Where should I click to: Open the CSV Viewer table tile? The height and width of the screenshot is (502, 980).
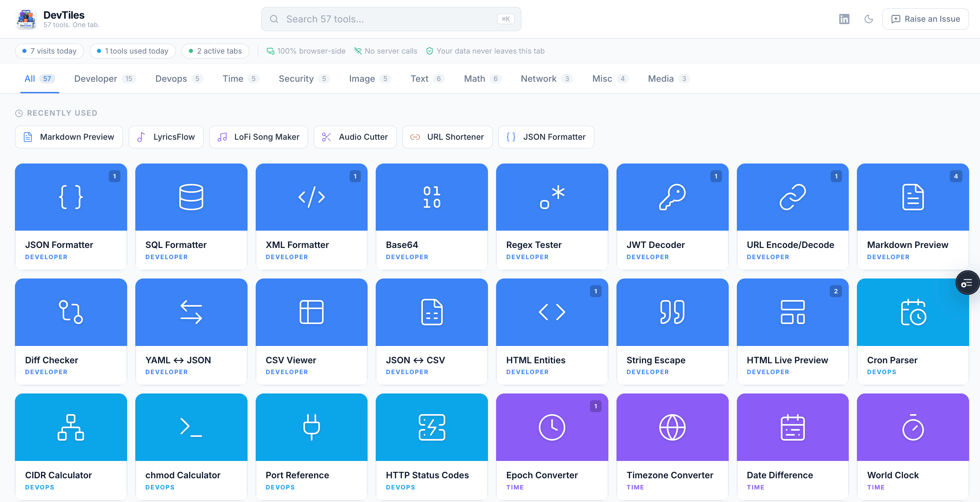click(x=311, y=331)
